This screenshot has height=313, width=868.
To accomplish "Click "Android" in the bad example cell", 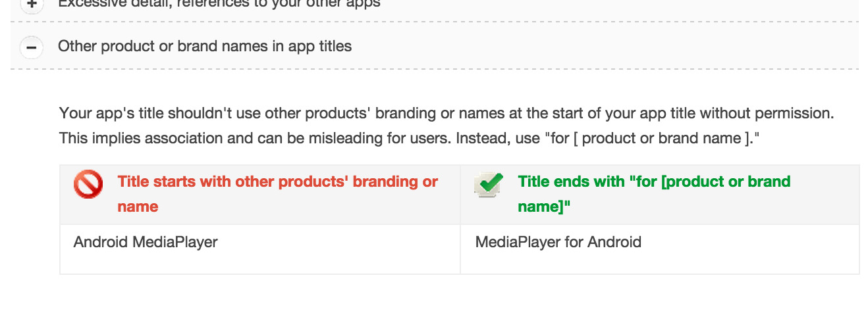I will pos(100,242).
